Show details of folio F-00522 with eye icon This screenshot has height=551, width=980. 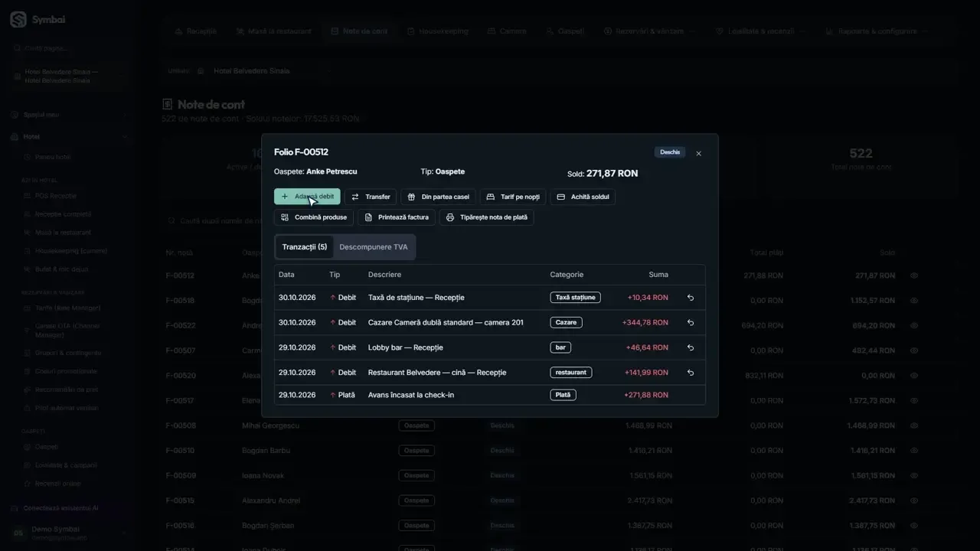[914, 325]
